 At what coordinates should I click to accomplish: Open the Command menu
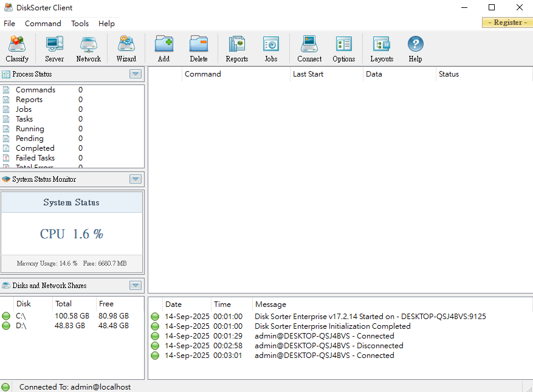[x=43, y=24]
